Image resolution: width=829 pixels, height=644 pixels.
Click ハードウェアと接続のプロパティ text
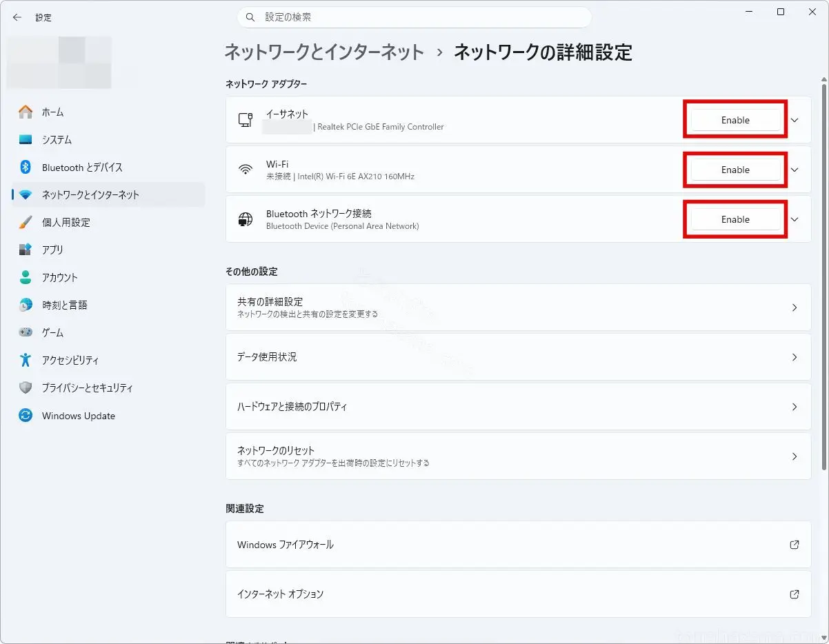tap(292, 407)
